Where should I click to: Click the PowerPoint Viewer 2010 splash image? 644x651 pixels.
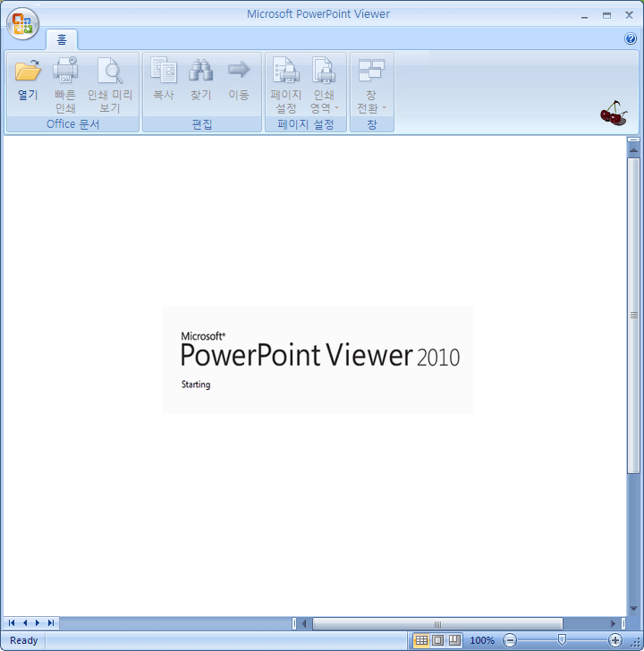pos(318,359)
